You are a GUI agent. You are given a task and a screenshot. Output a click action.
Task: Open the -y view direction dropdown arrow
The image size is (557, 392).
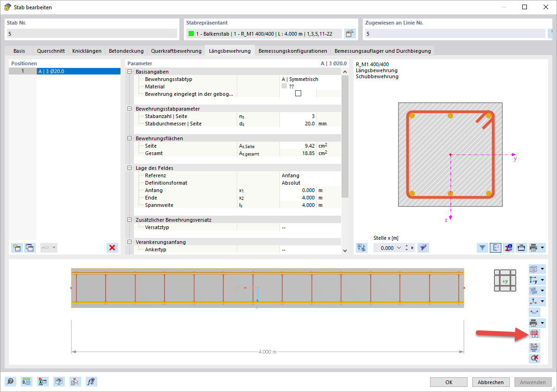[x=543, y=280]
